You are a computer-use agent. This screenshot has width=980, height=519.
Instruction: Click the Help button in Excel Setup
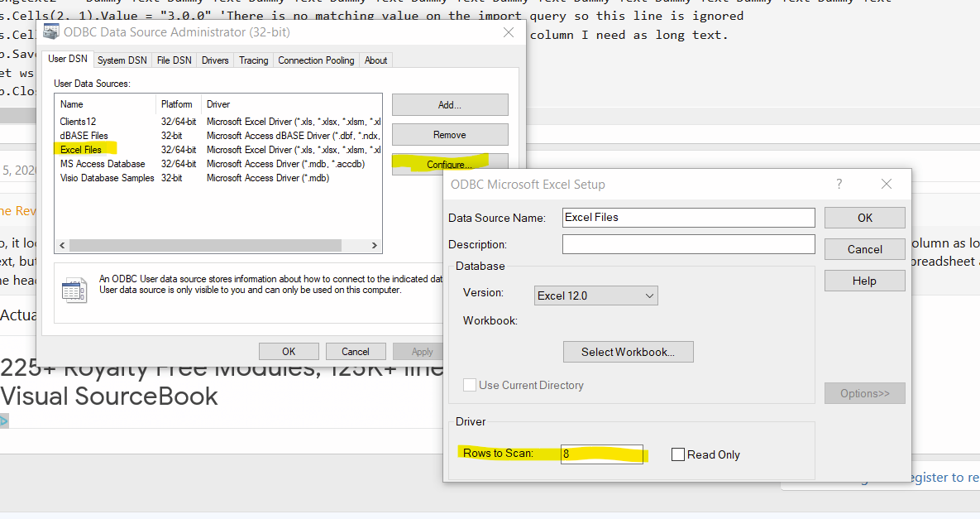[864, 281]
